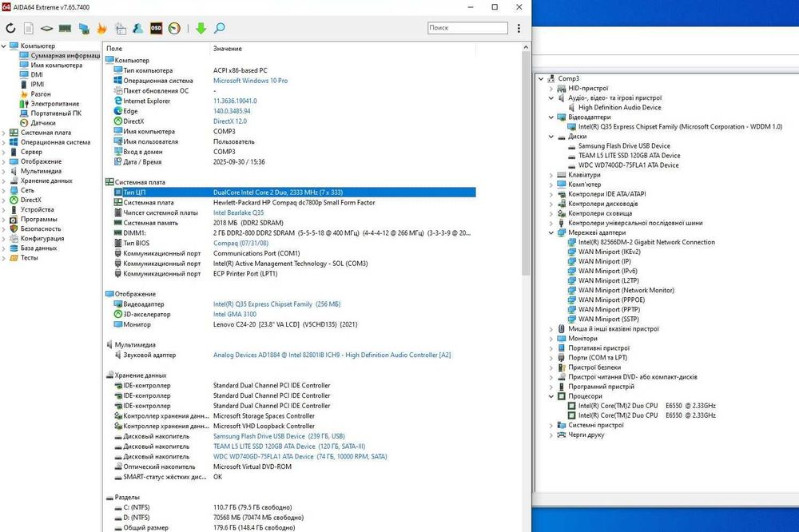
Task: Collapse Процесори in Device Manager
Action: (551, 396)
